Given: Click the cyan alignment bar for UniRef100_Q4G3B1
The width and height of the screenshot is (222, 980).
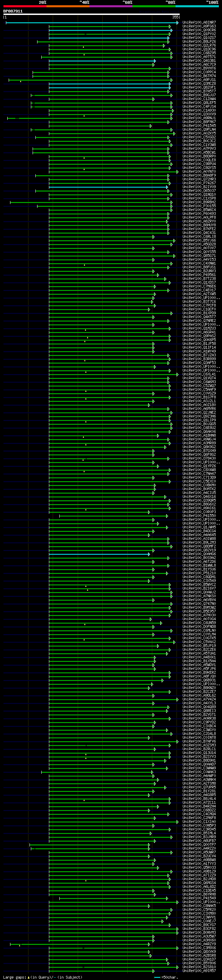Looking at the screenshot, I should [x=102, y=61].
